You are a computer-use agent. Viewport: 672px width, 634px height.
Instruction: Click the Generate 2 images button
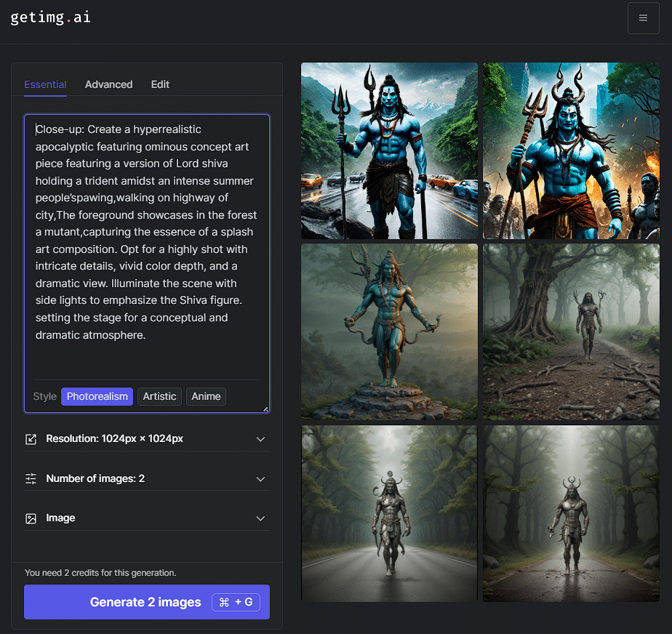coord(147,602)
